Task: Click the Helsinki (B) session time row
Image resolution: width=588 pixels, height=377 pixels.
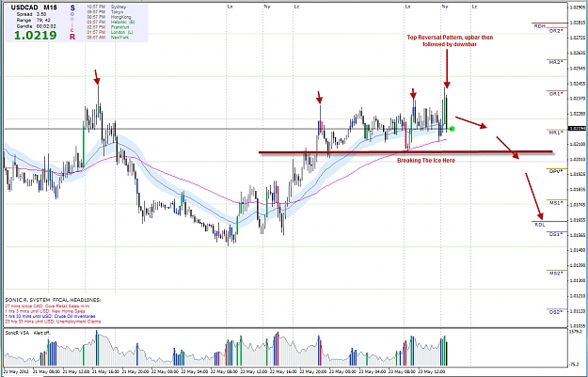Action: pyautogui.click(x=111, y=23)
